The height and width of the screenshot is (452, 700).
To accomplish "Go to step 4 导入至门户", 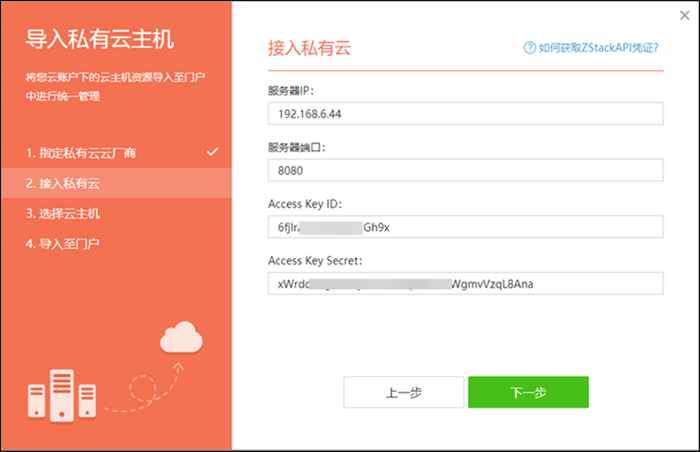I will coord(64,243).
